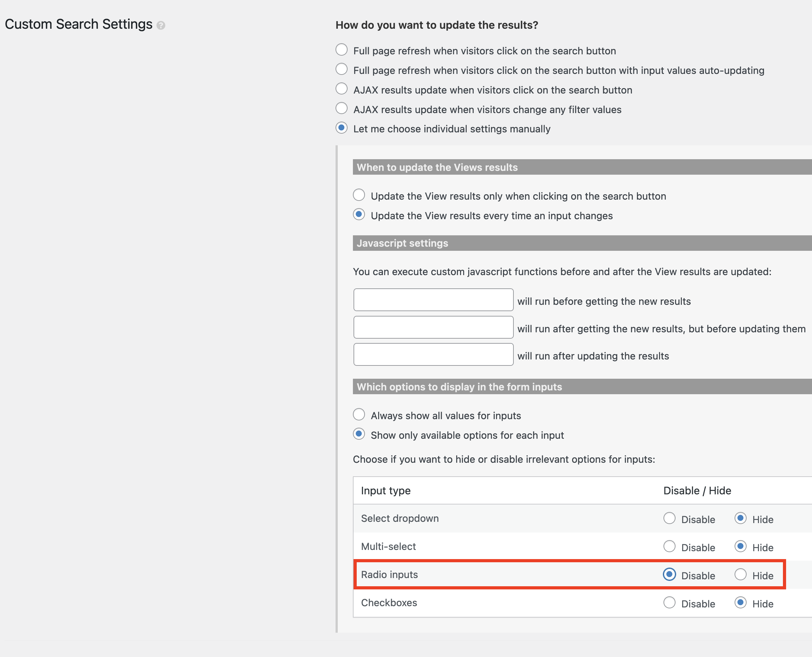
Task: Select Let me choose individual settings manually
Action: pos(342,128)
